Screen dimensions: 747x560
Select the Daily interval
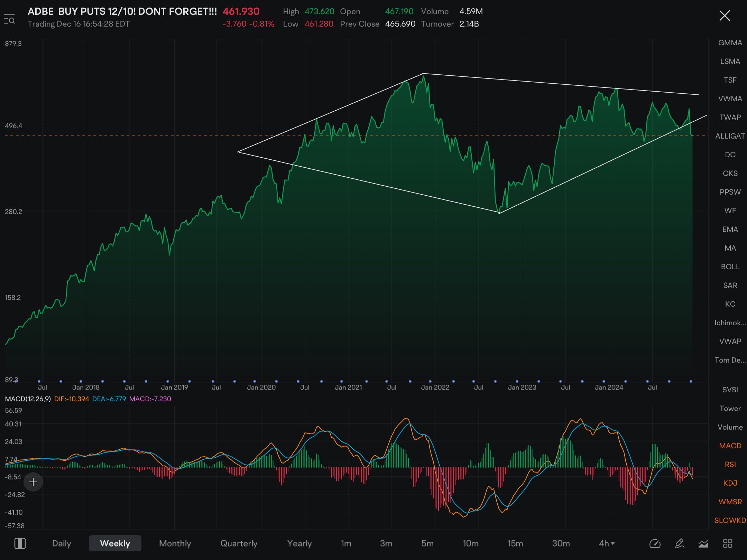click(x=62, y=543)
